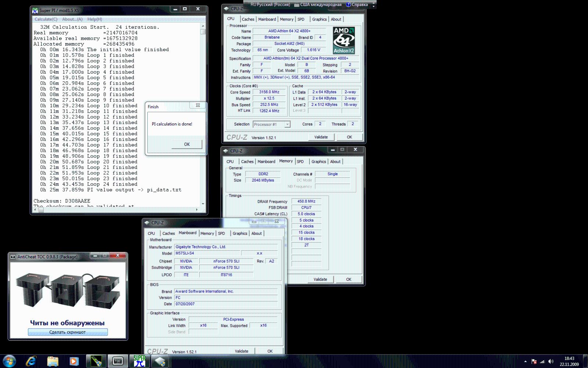This screenshot has height=368, width=588.
Task: Open the volume speaker tray icon
Action: [551, 361]
